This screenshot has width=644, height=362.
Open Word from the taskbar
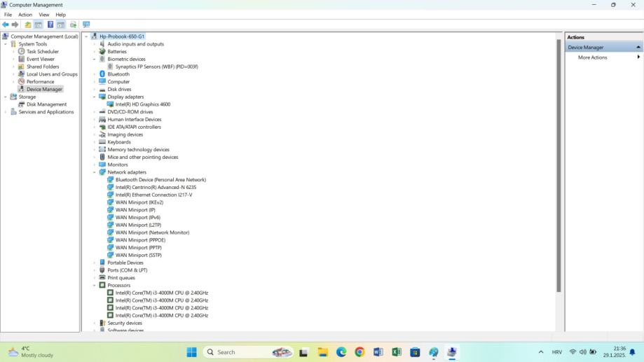point(378,352)
